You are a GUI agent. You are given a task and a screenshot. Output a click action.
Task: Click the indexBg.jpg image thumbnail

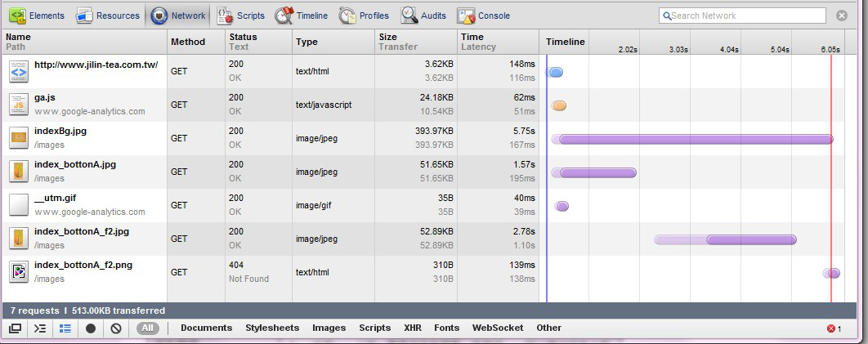point(19,138)
